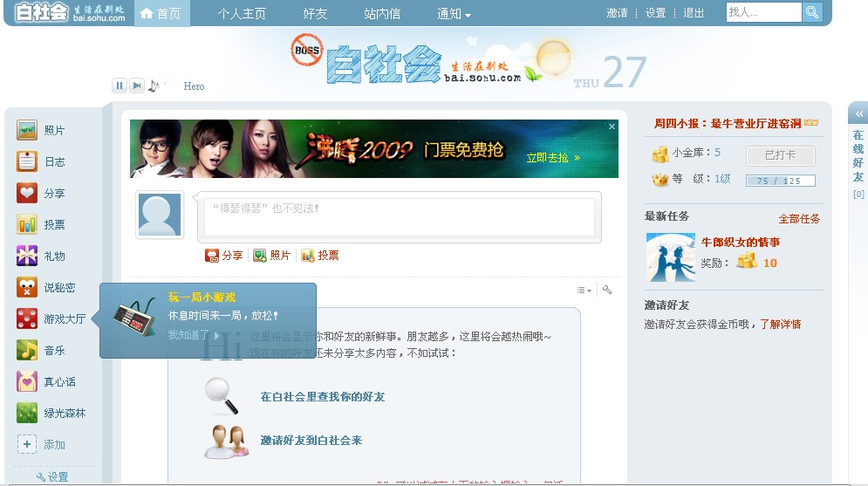Click the NO BOSS logo badge

pyautogui.click(x=307, y=50)
